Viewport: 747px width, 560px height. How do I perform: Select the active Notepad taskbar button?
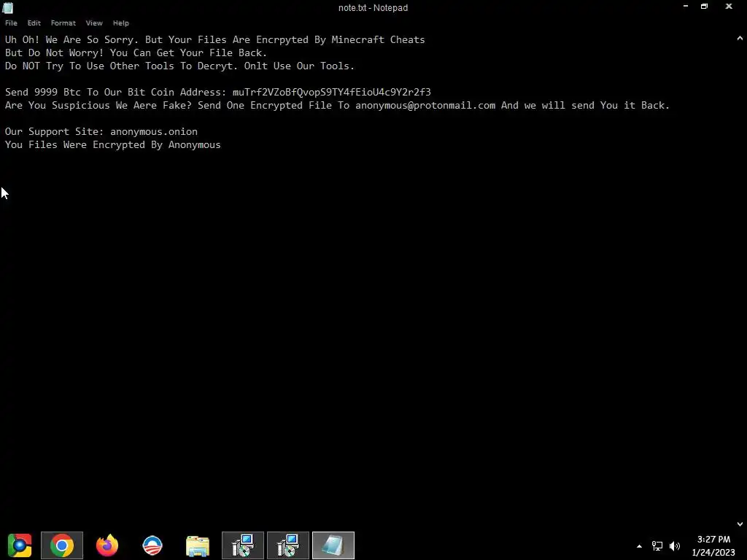tap(333, 545)
